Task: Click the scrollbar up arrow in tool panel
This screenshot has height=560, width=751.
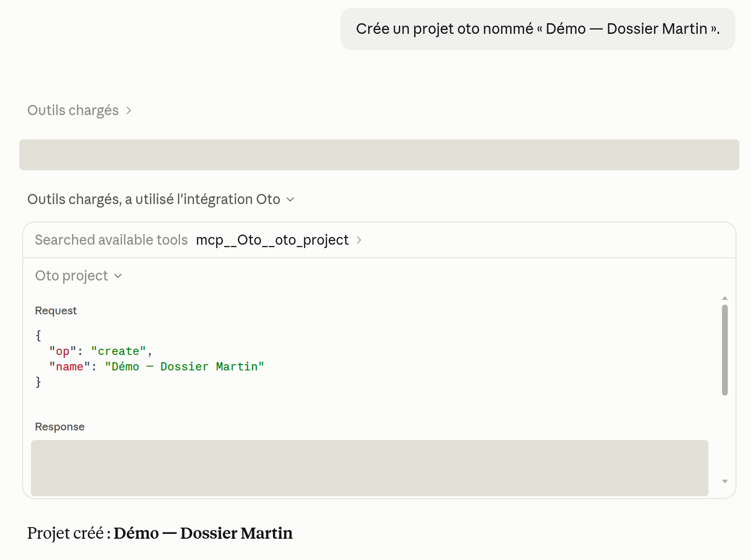Action: pyautogui.click(x=725, y=298)
